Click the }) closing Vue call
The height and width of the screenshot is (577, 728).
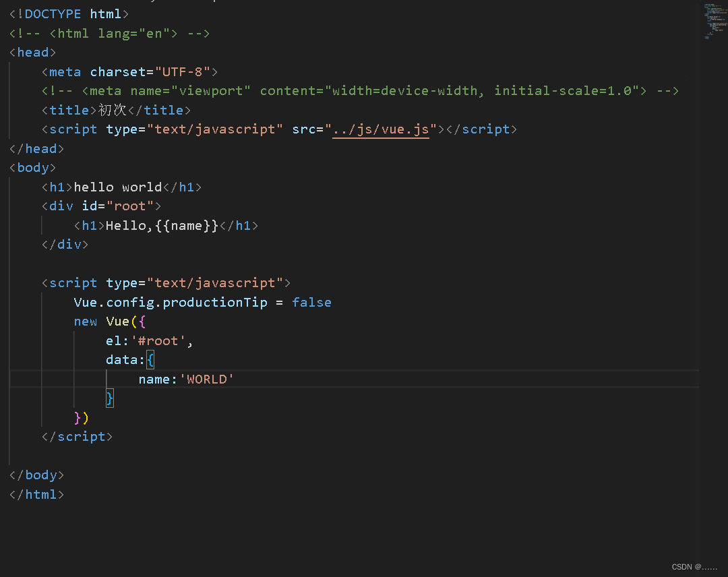coord(82,418)
